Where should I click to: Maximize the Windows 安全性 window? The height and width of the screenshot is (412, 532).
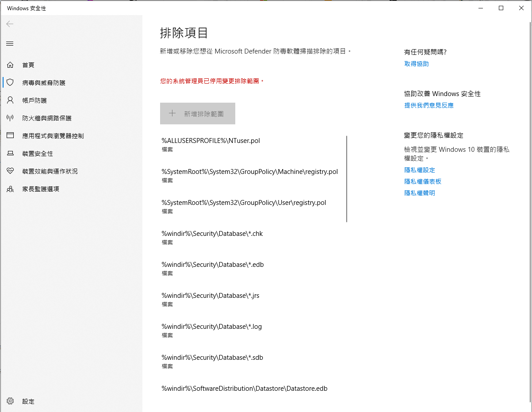pos(501,8)
